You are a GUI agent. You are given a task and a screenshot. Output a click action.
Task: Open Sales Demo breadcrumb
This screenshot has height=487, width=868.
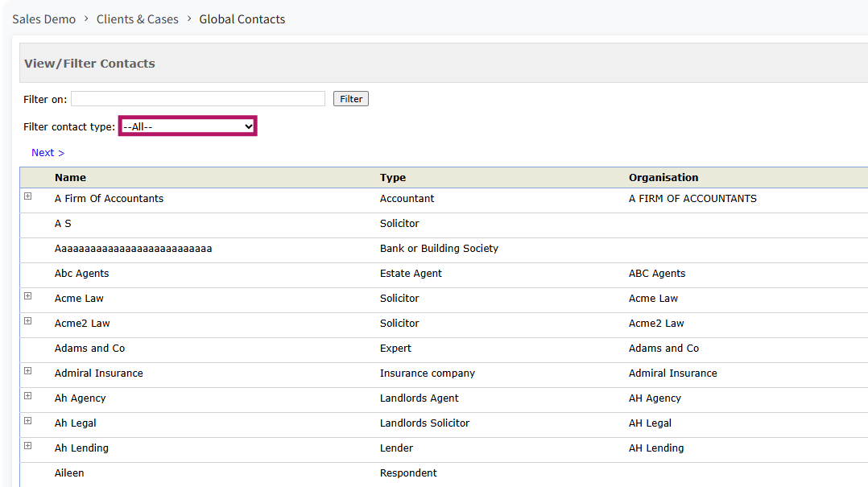tap(43, 19)
